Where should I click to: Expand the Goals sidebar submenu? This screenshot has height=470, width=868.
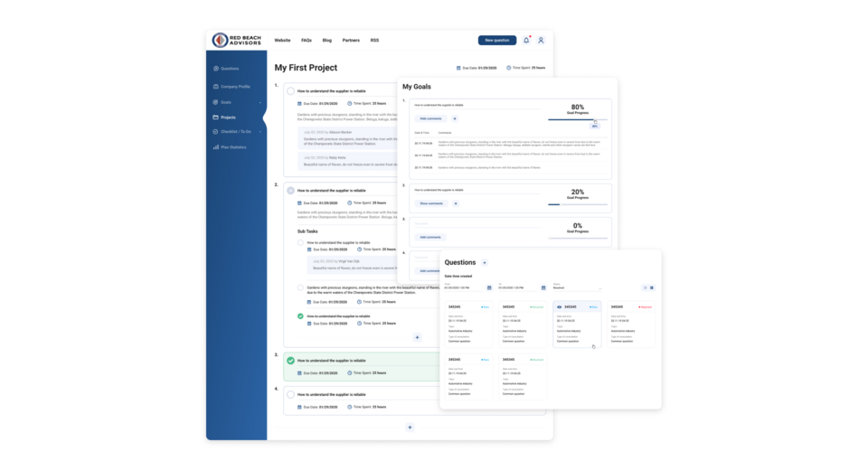(x=260, y=102)
